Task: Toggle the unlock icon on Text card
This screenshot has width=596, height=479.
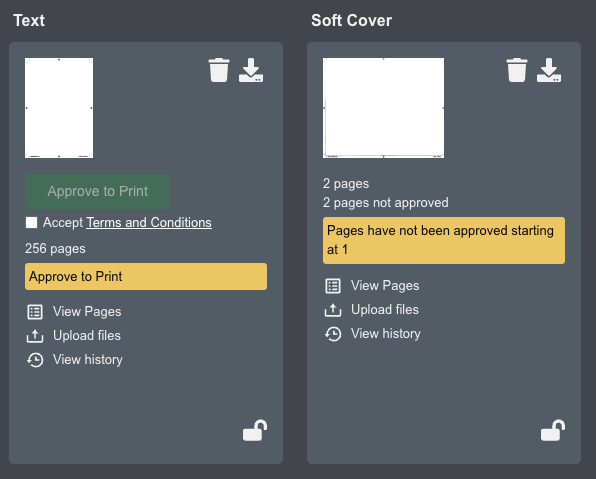Action: [x=255, y=430]
